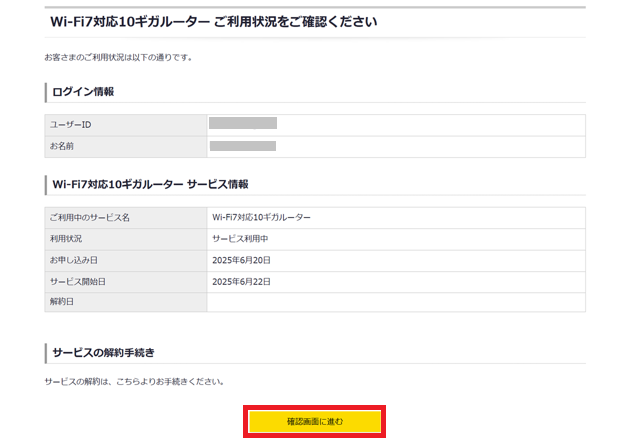Click the start date 2025年6月22日

pyautogui.click(x=242, y=282)
